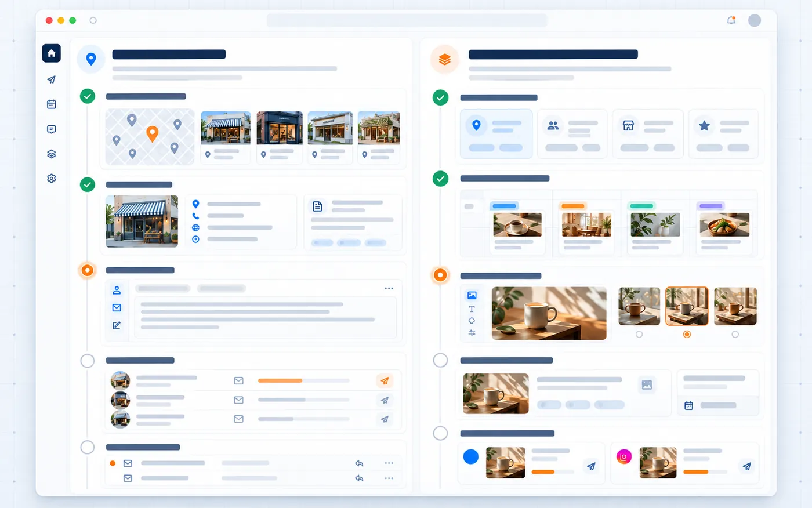Select the highlighted location pin card
This screenshot has width=812, height=508.
click(x=496, y=134)
